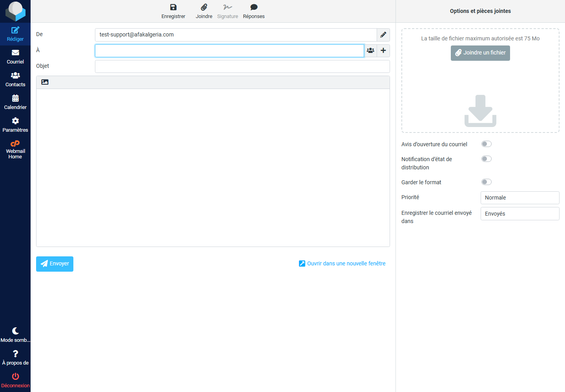Toggle Avis d'ouverture du courriel
Viewport: 565px width, 392px height.
pos(487,144)
